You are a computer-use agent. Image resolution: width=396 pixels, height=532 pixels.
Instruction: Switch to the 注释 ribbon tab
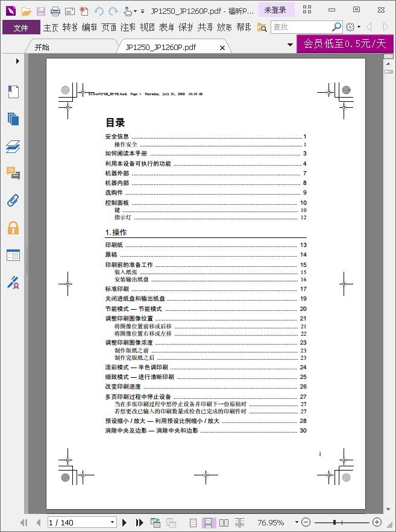128,27
